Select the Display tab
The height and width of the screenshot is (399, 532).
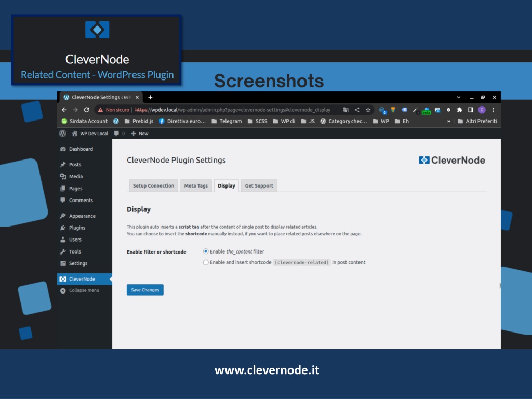[227, 185]
